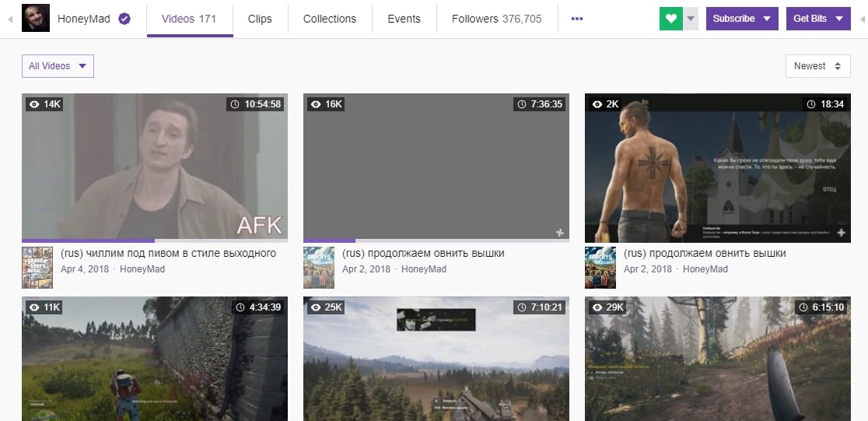Seek the watch progress bar on AFK video

[x=155, y=241]
